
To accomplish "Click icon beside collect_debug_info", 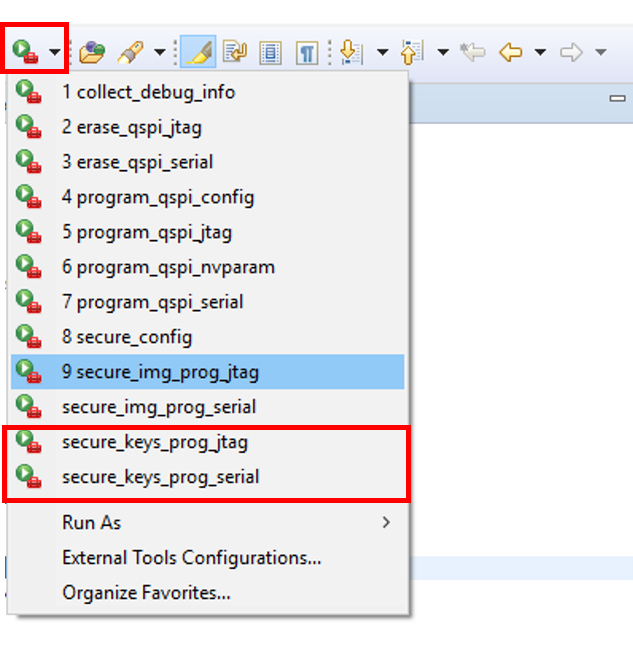I will (28, 91).
